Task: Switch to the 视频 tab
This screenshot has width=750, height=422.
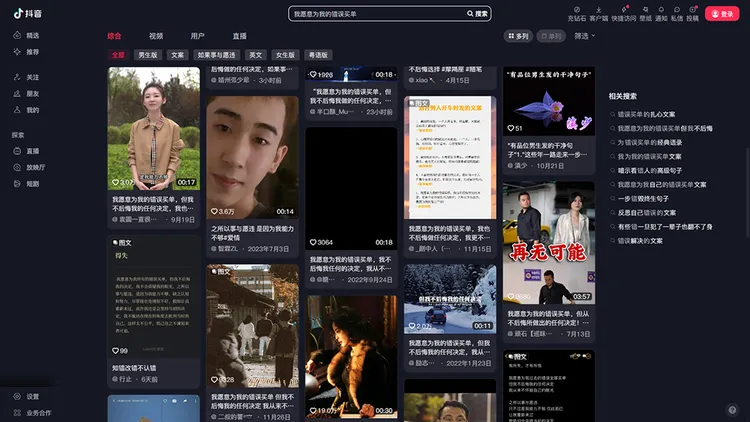Action: click(156, 36)
